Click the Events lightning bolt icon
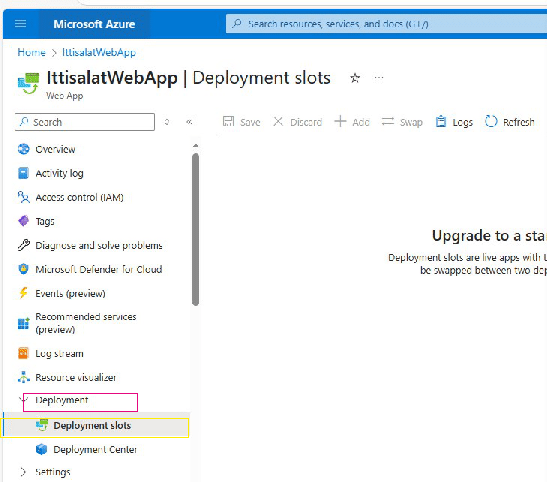547x482 pixels. click(x=23, y=293)
